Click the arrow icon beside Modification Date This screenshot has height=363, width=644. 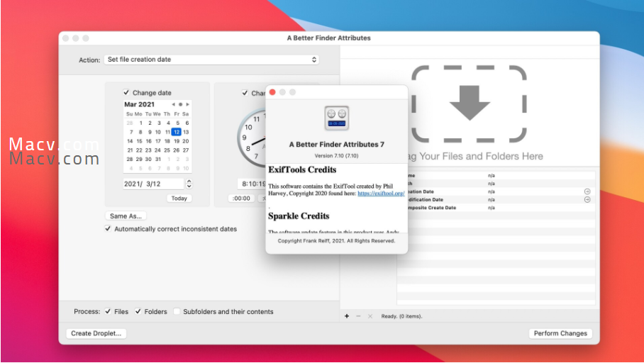coord(587,199)
